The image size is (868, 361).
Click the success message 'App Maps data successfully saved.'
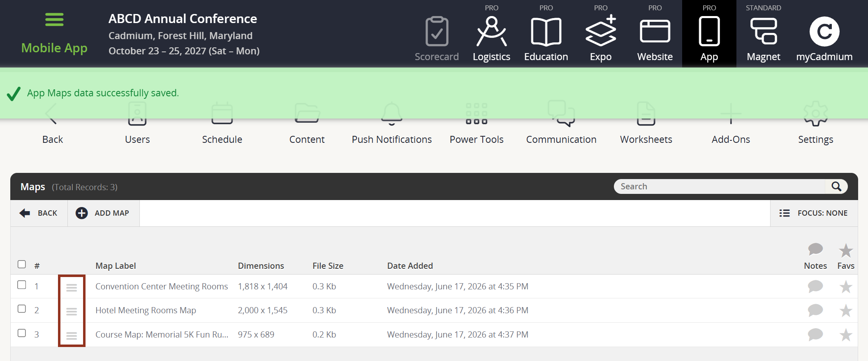[103, 93]
